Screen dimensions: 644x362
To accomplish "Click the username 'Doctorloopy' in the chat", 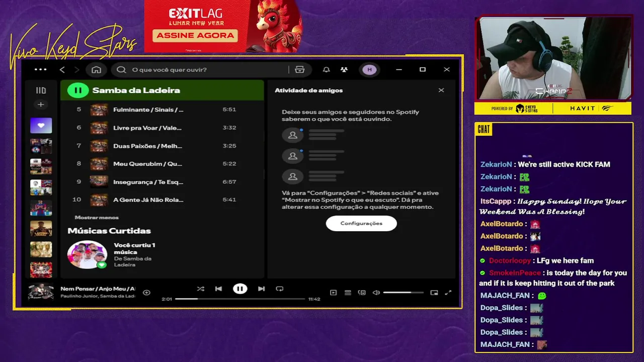I will click(510, 260).
